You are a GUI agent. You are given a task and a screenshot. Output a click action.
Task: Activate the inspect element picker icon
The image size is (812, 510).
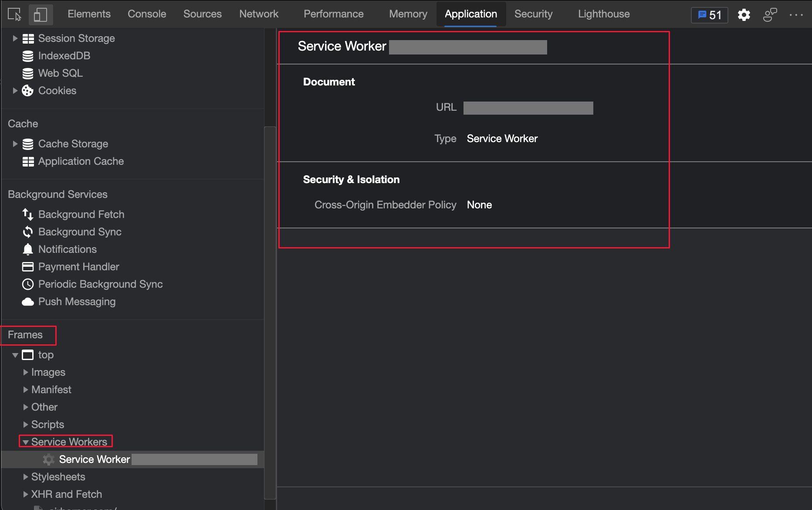point(14,14)
